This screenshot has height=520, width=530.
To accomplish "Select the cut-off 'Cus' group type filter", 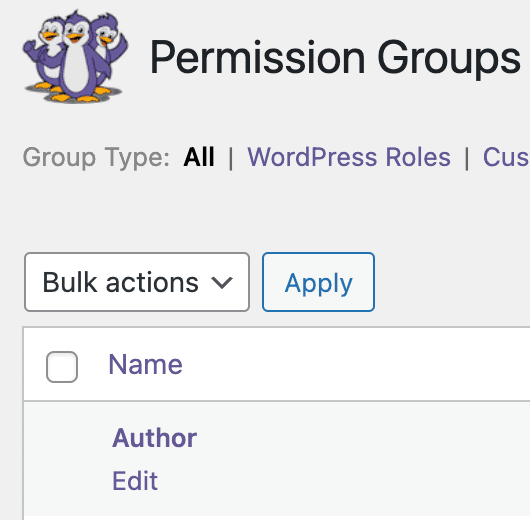I will 506,157.
